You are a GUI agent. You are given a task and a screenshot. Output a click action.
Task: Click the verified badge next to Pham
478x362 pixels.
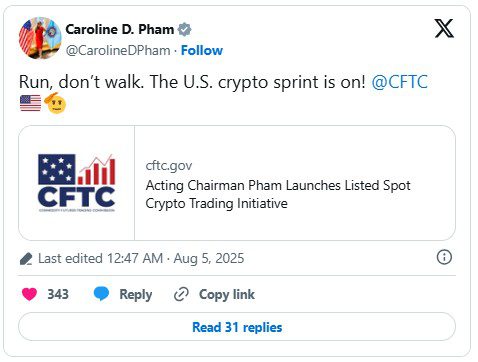tap(184, 29)
